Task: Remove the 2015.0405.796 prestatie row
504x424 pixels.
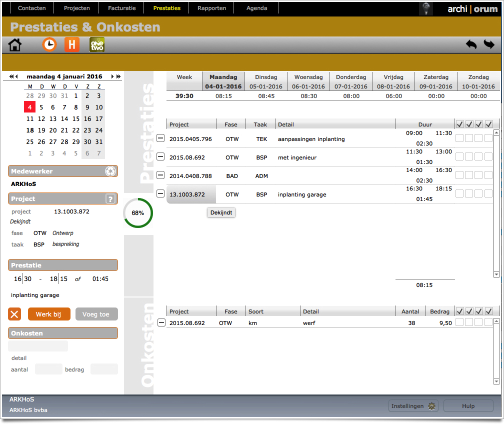Action: 160,138
